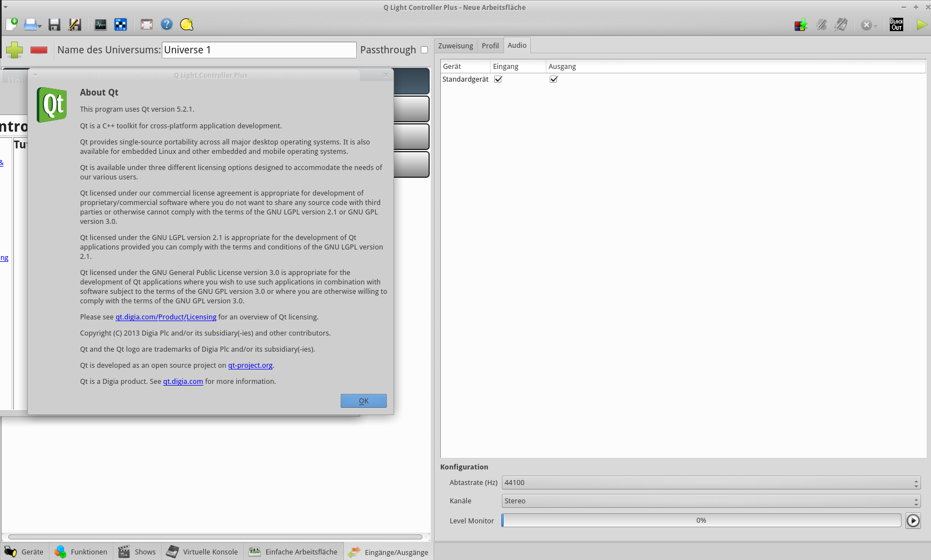Toggle fullscreen mode icon
This screenshot has width=931, height=560.
147,24
